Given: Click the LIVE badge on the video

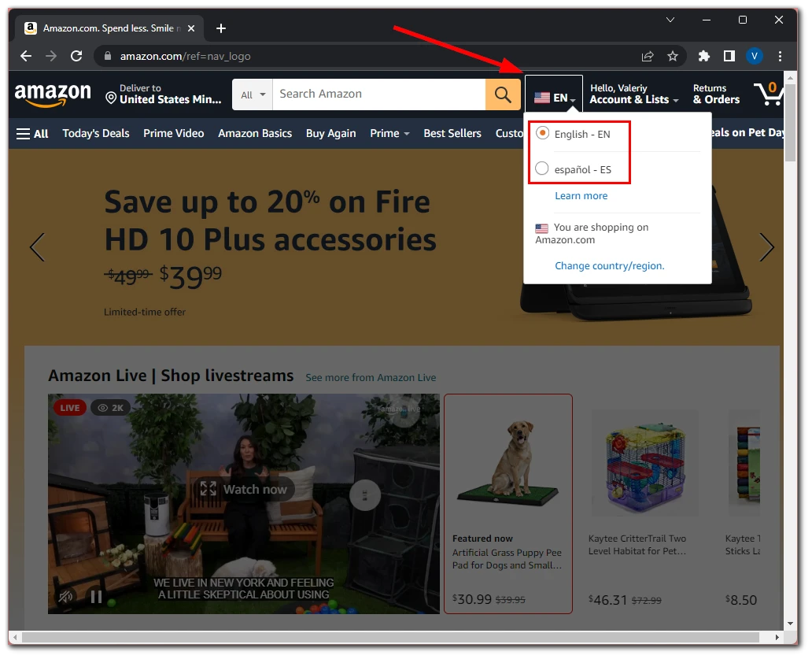Looking at the screenshot, I should coord(69,408).
